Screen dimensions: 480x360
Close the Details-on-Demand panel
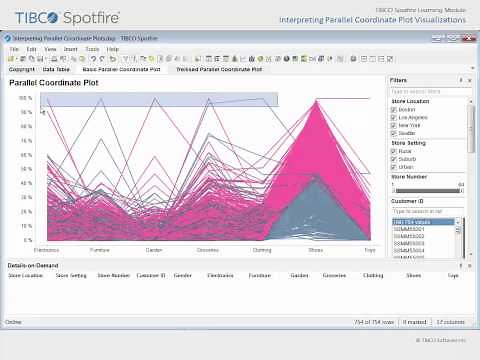470,265
